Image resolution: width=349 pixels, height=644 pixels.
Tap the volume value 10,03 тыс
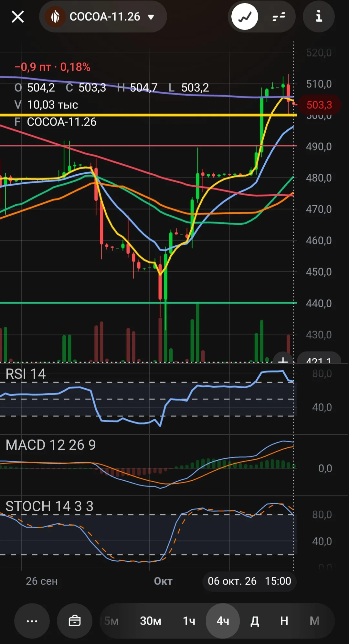coord(53,105)
